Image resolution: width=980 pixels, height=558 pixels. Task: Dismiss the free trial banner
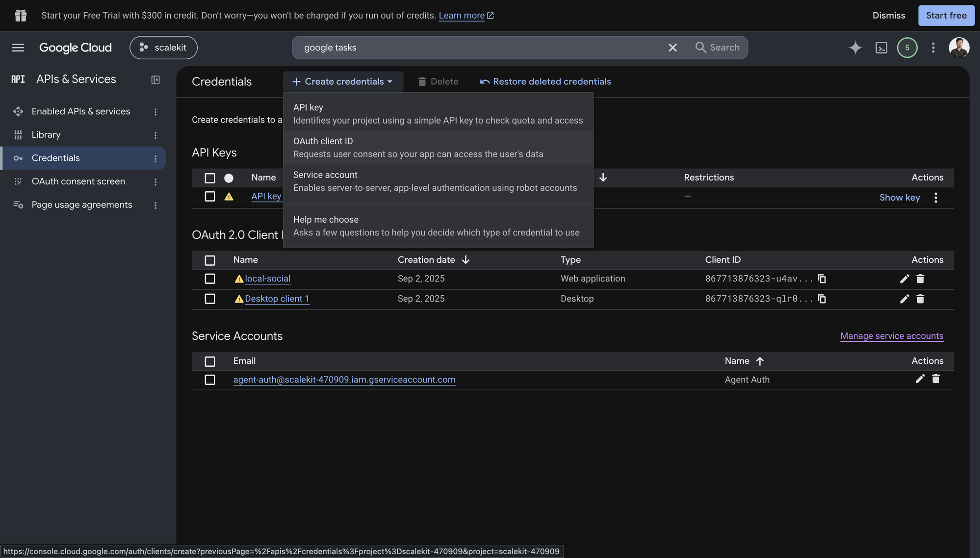[889, 15]
